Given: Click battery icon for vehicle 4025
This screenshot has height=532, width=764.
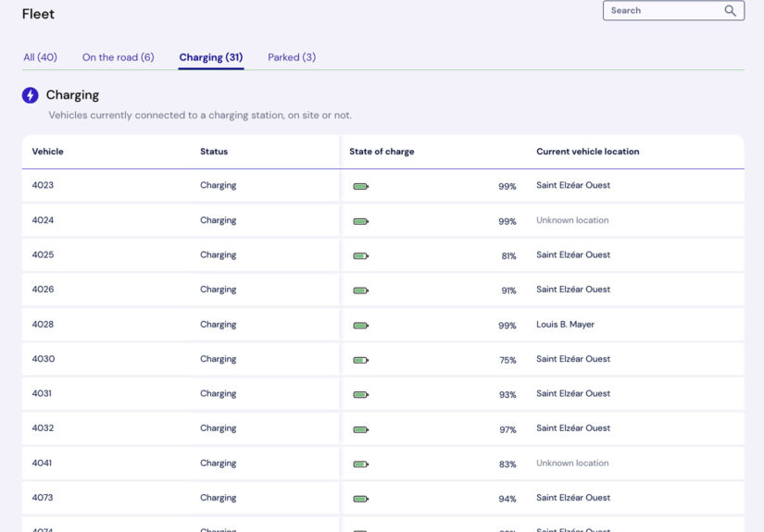Looking at the screenshot, I should (360, 255).
